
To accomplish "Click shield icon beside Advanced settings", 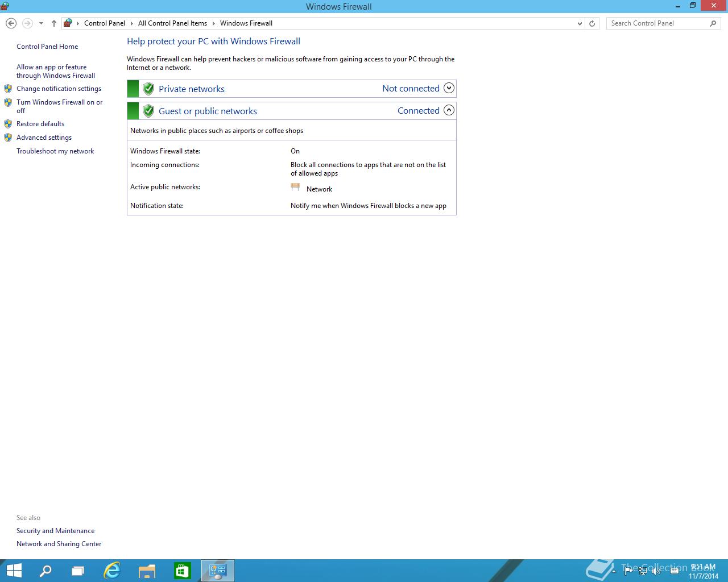I will click(8, 138).
